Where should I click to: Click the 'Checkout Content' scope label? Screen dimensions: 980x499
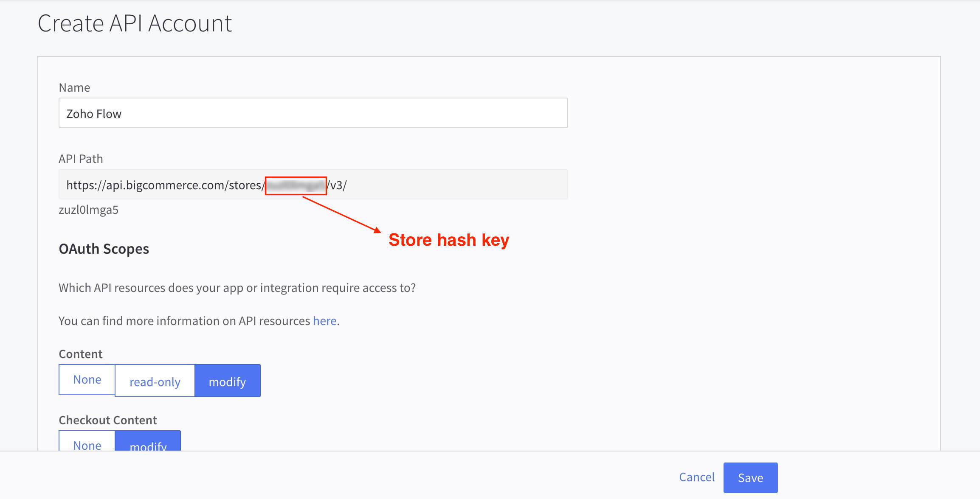[107, 420]
